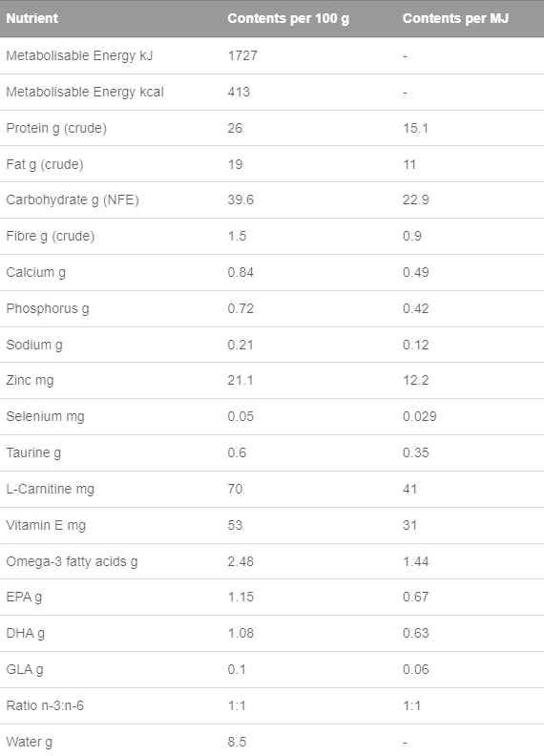The width and height of the screenshot is (544, 756).
Task: Select Selenium per MJ value 0.029
Action: 420,416
